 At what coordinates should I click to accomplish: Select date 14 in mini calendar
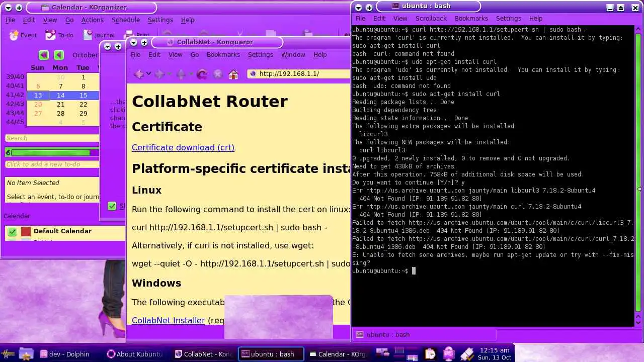[60, 96]
